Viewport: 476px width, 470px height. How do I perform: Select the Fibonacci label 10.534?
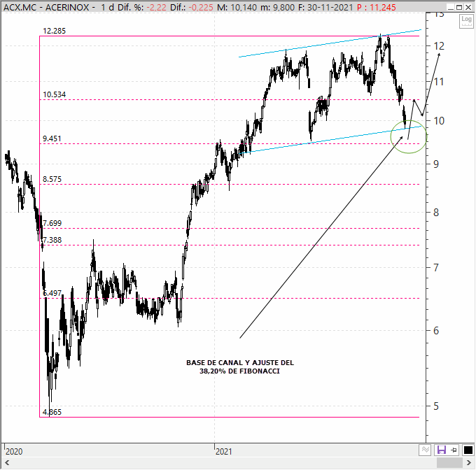click(x=54, y=94)
